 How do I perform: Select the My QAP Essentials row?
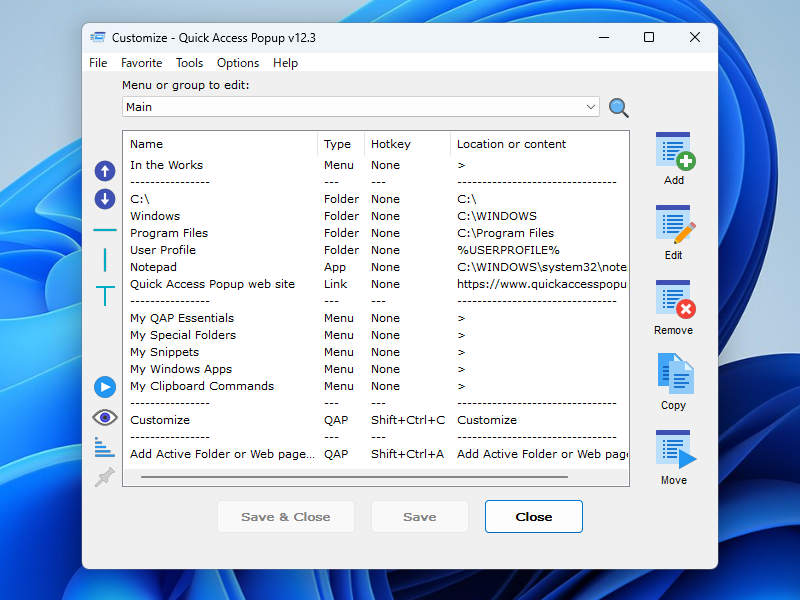point(376,318)
